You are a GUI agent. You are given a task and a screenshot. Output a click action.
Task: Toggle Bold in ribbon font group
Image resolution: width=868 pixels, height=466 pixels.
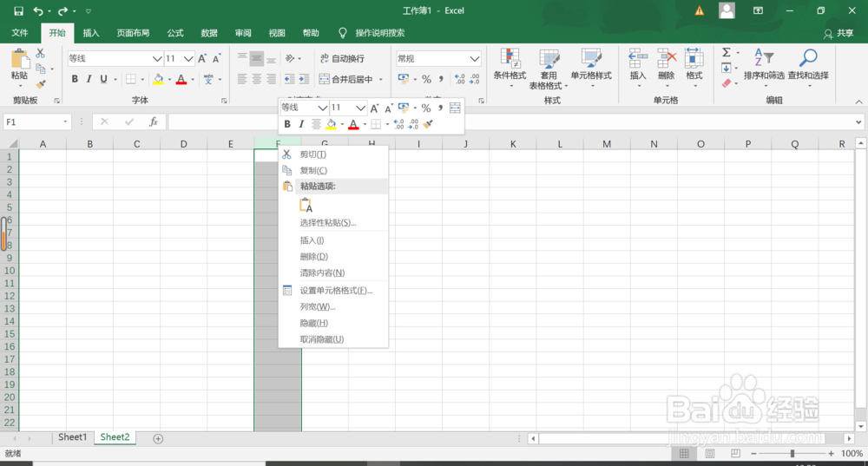point(75,79)
